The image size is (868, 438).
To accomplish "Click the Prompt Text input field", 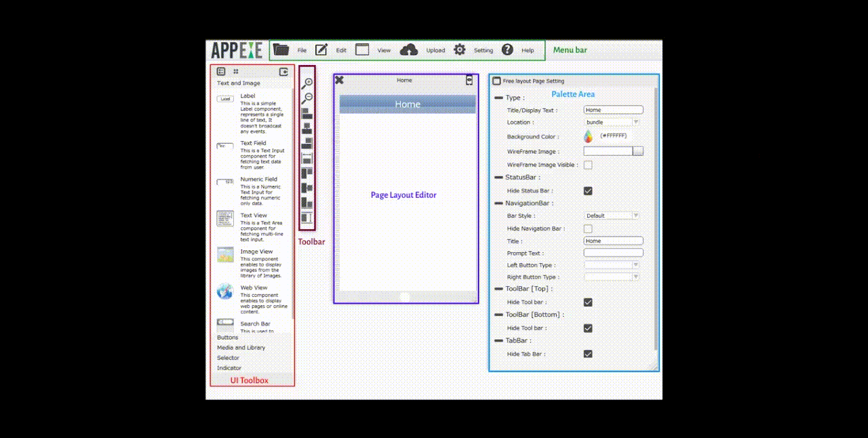I will tap(613, 253).
